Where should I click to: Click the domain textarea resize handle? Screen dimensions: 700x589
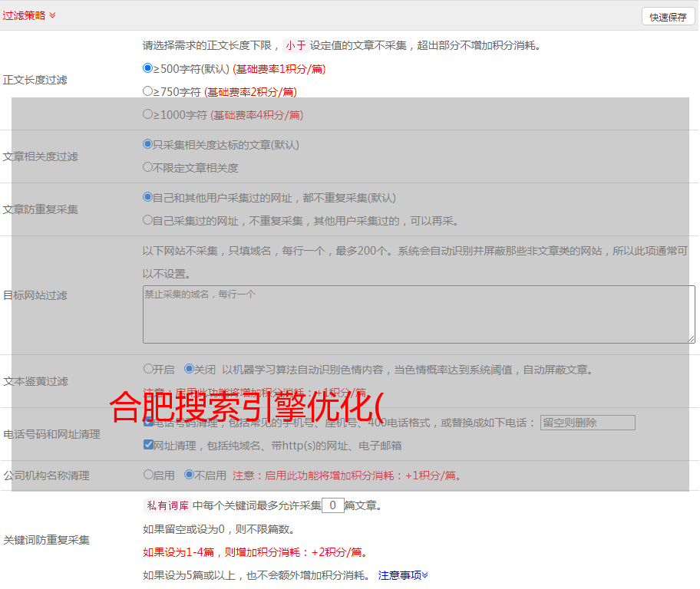coord(691,339)
